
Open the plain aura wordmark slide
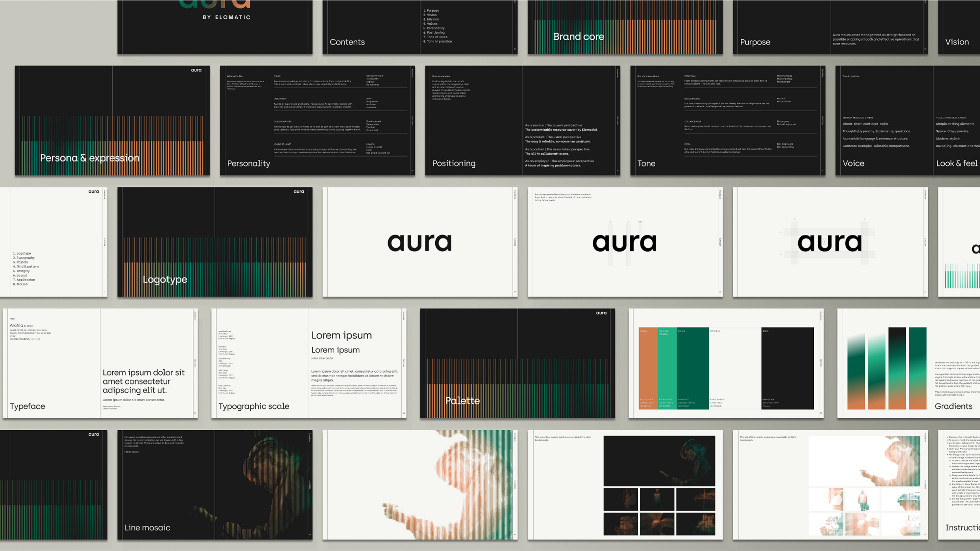point(420,242)
